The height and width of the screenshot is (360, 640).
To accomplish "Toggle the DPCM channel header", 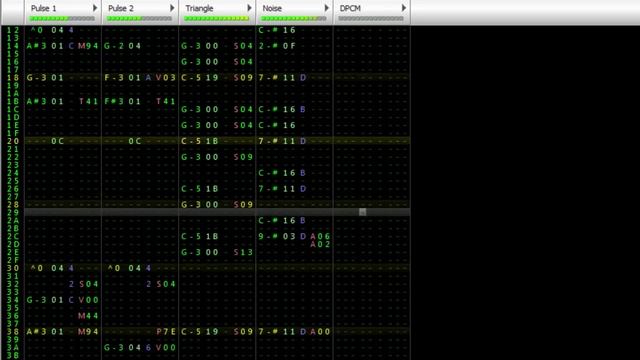I will click(350, 8).
